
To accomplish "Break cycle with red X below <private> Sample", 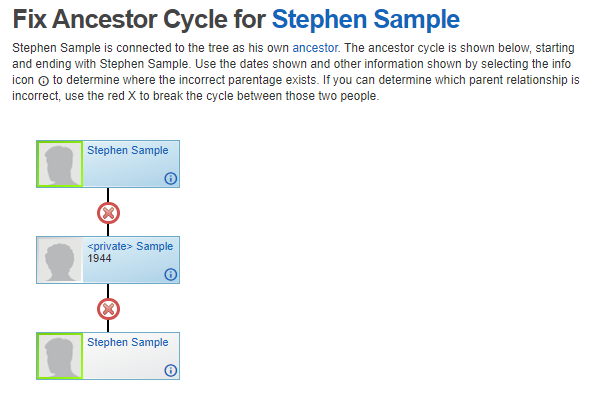I will [108, 309].
